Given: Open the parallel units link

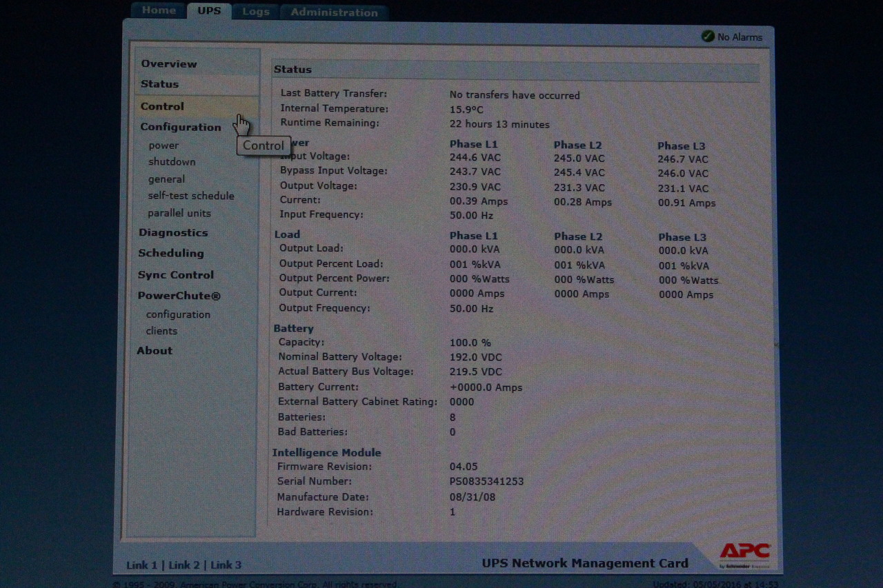Looking at the screenshot, I should point(179,213).
